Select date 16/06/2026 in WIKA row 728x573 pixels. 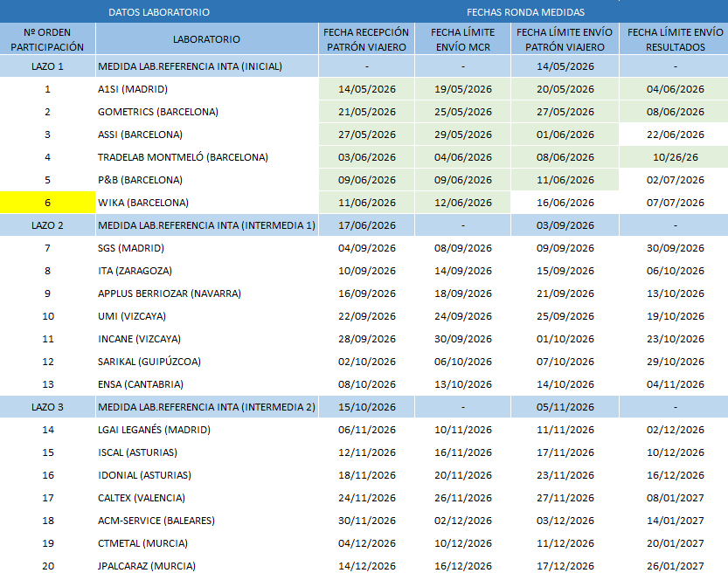565,203
